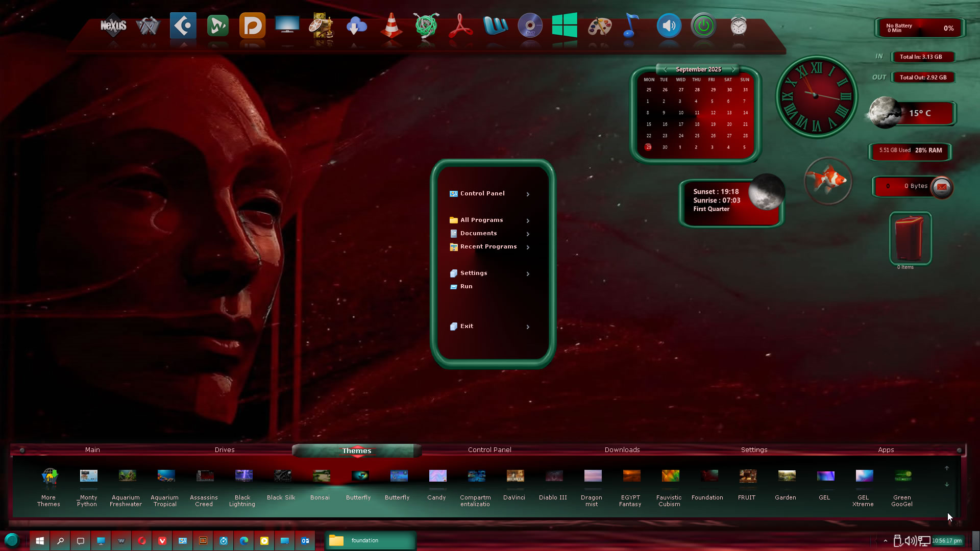Launch Adobe Acrobat from the dock
Screen dimensions: 980x551
point(460,26)
